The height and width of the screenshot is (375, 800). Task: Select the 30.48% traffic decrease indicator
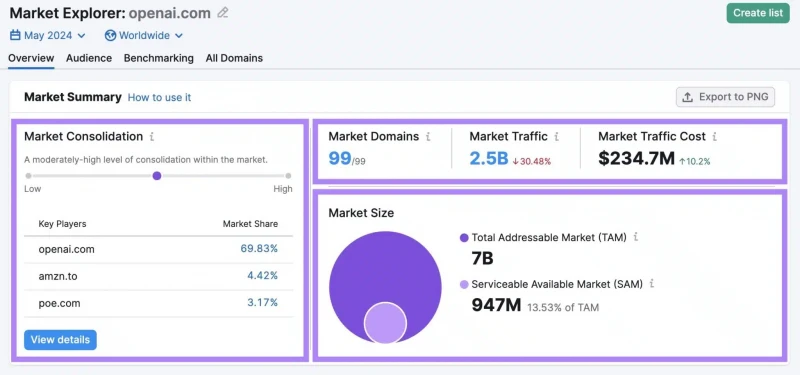pos(532,162)
